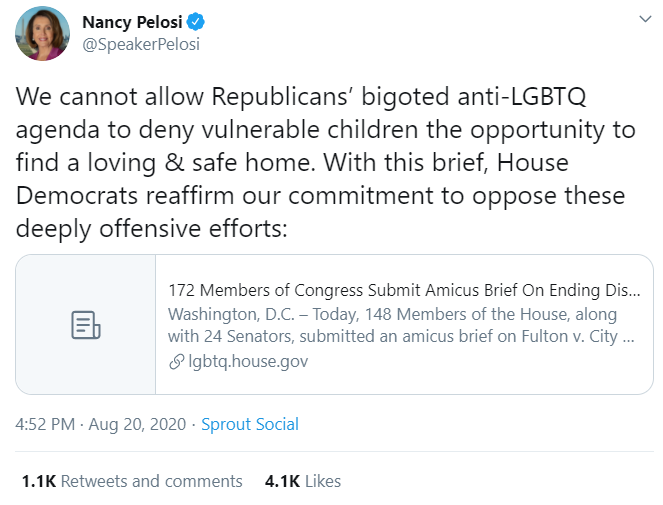Open the @SpeakerPelosi handle
Screen dimensions: 663x505
(139, 43)
